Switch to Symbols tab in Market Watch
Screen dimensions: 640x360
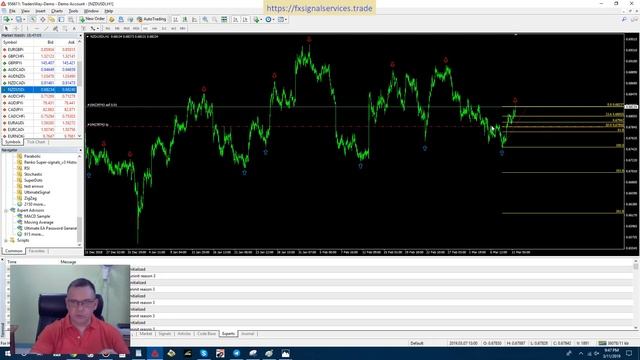tap(13, 142)
